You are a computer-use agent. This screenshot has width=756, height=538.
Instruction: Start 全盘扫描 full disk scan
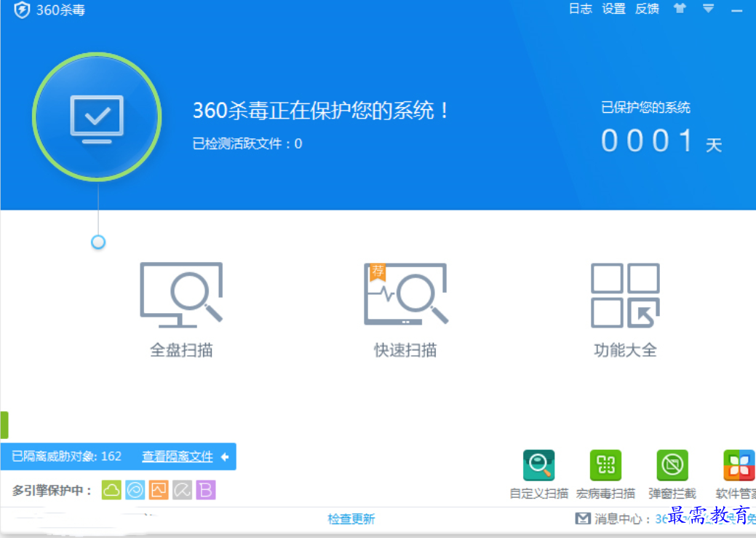pos(181,309)
